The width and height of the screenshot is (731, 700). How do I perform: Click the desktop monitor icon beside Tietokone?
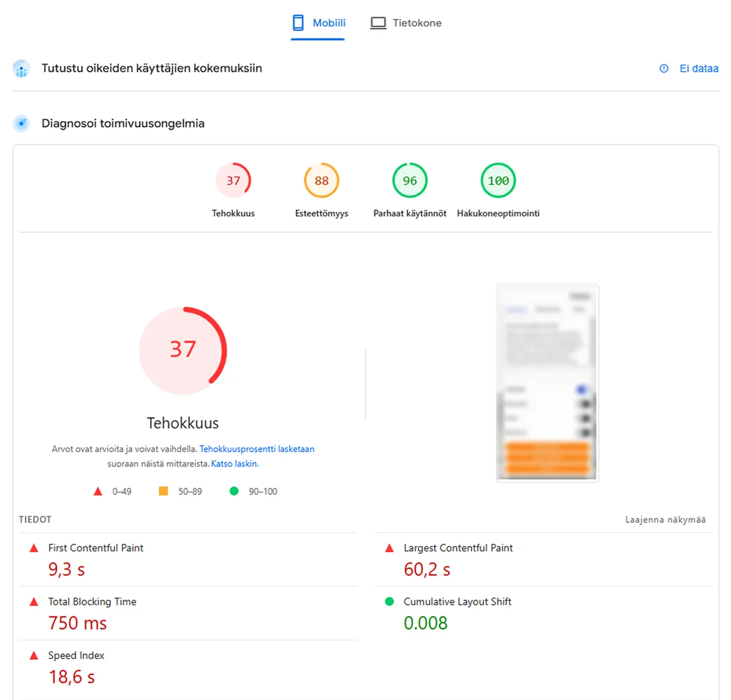[x=378, y=22]
